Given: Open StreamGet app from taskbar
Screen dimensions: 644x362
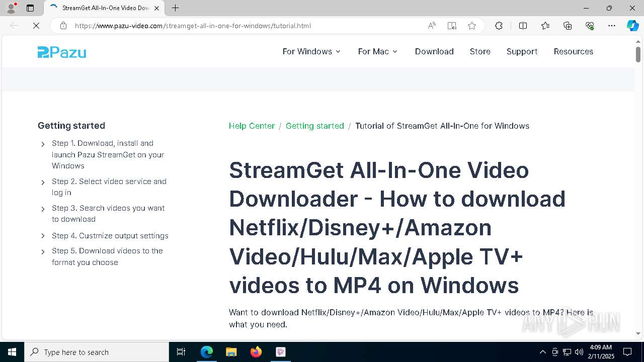Looking at the screenshot, I should tap(281, 352).
